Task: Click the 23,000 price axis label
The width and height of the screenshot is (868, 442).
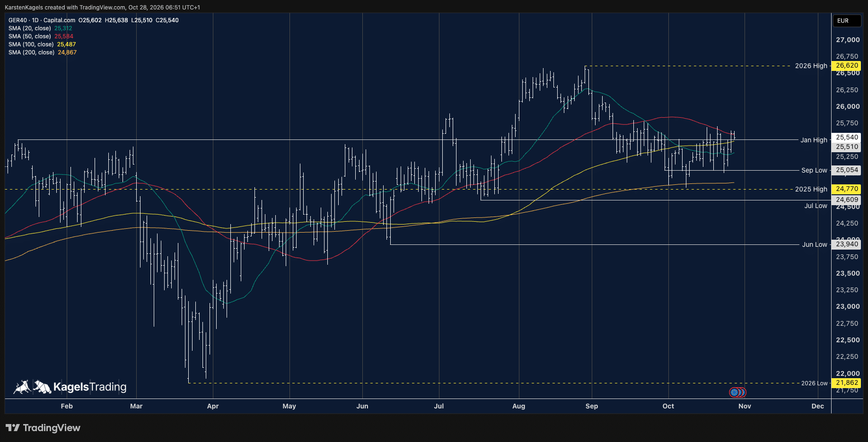Action: pos(848,306)
